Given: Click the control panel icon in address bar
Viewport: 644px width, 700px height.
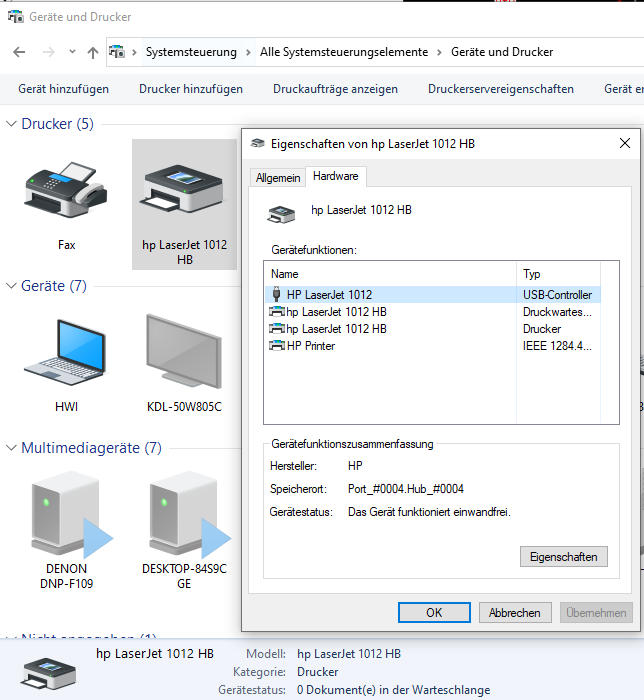Looking at the screenshot, I should point(117,52).
